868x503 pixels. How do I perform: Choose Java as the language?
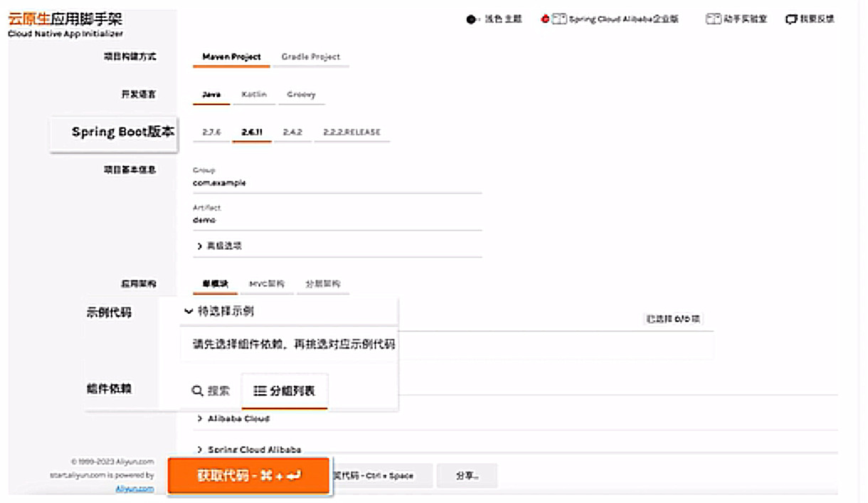pos(211,95)
